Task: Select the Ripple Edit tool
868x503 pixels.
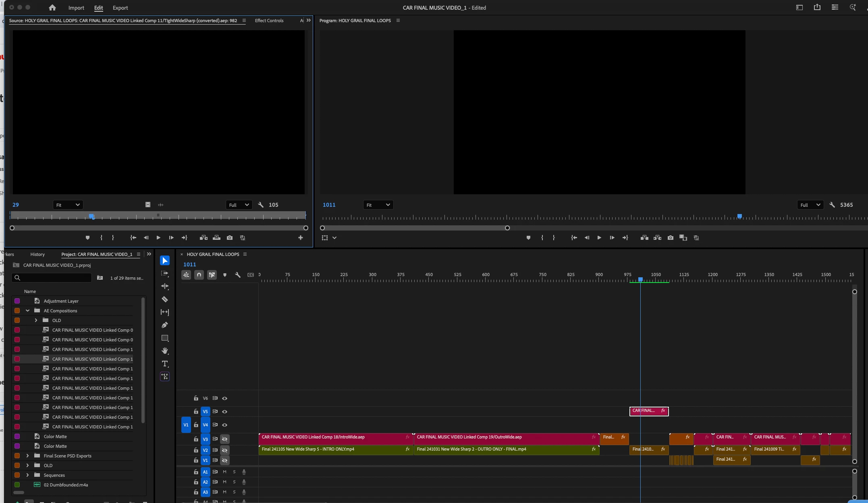Action: [x=165, y=286]
